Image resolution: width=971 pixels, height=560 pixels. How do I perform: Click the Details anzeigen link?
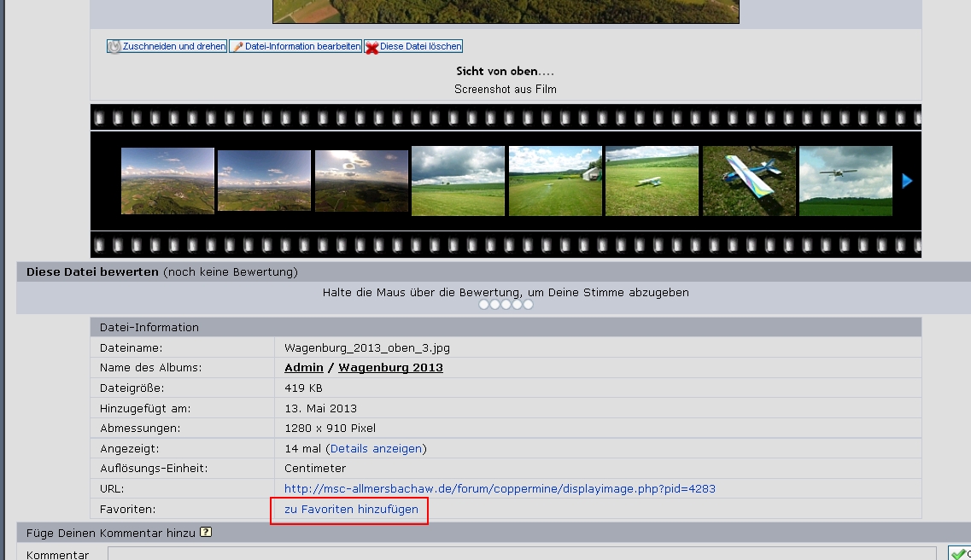376,448
